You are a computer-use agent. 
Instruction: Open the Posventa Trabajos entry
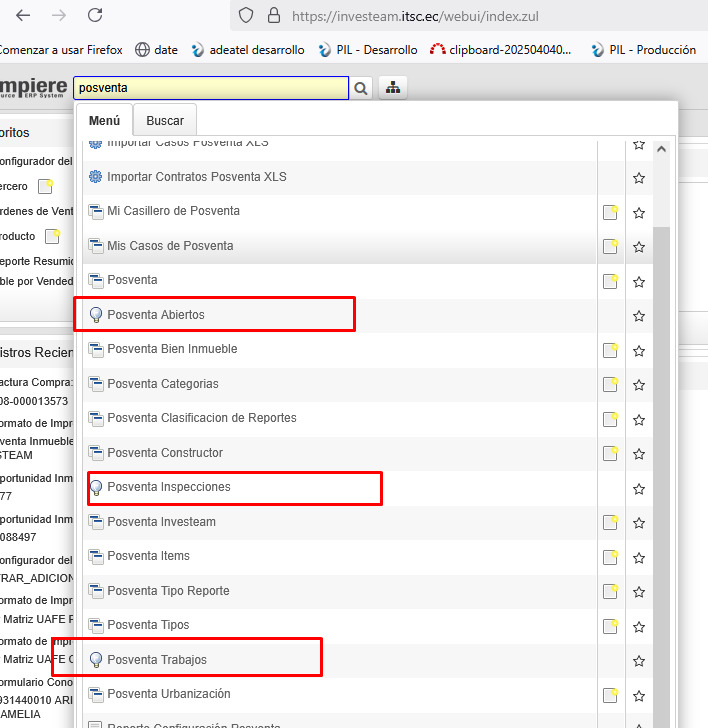[x=156, y=660]
